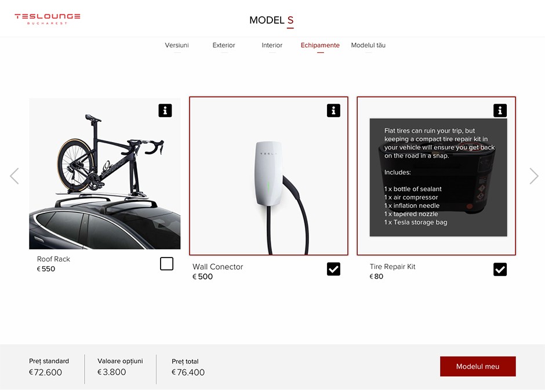The height and width of the screenshot is (392, 545).
Task: Go to the Modelul tău tab
Action: click(368, 45)
